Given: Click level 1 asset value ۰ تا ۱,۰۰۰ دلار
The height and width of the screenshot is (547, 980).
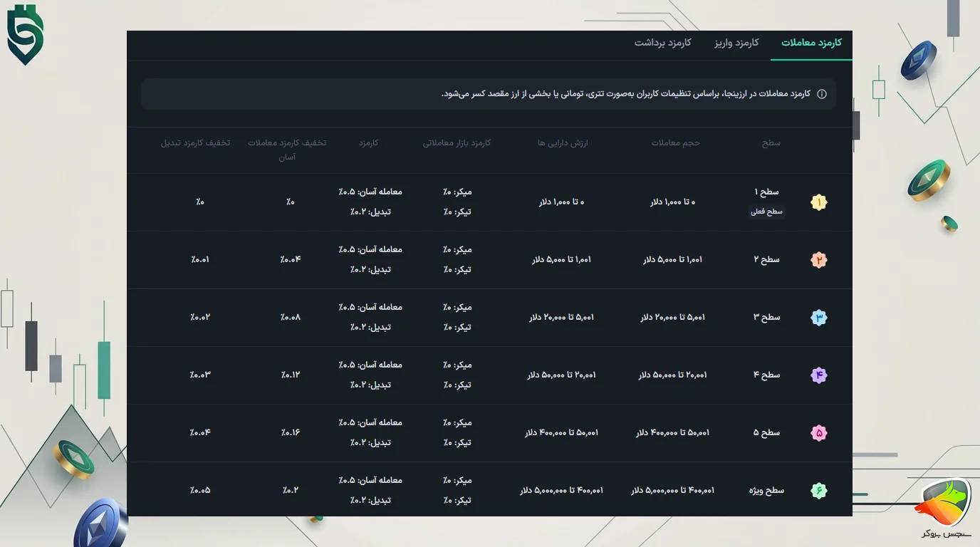Looking at the screenshot, I should (x=561, y=202).
